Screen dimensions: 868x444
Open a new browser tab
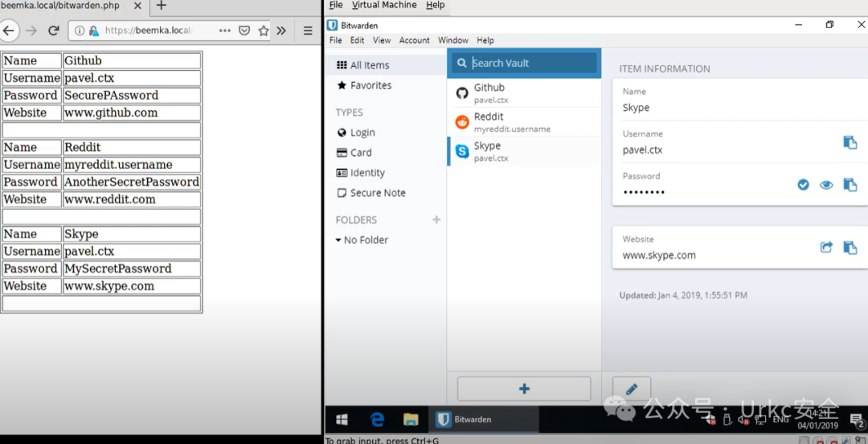(161, 6)
